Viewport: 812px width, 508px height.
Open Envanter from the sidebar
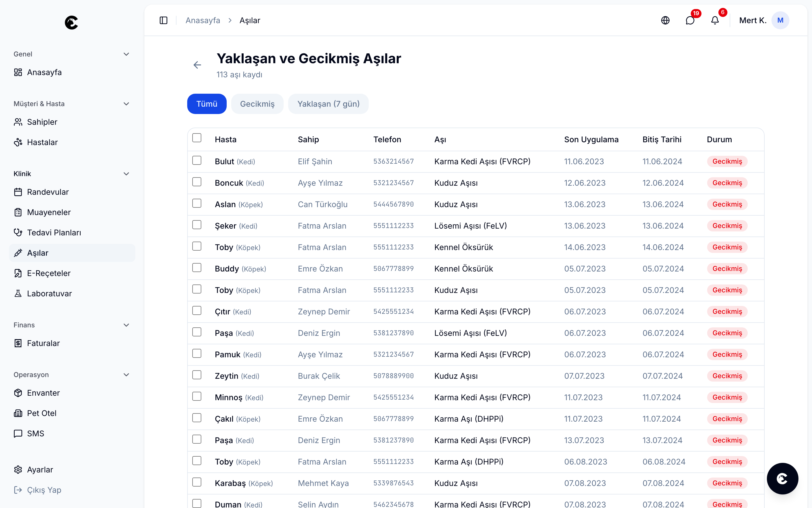point(72,393)
